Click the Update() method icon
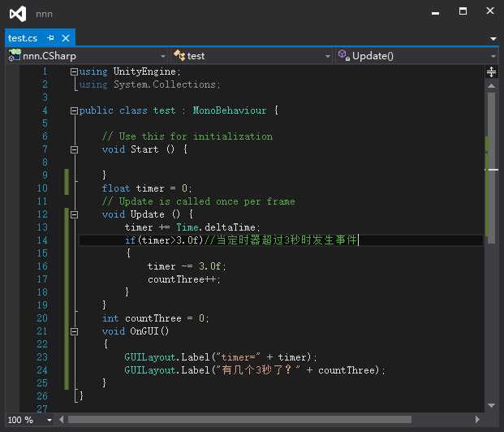This screenshot has height=432, width=504. [344, 55]
